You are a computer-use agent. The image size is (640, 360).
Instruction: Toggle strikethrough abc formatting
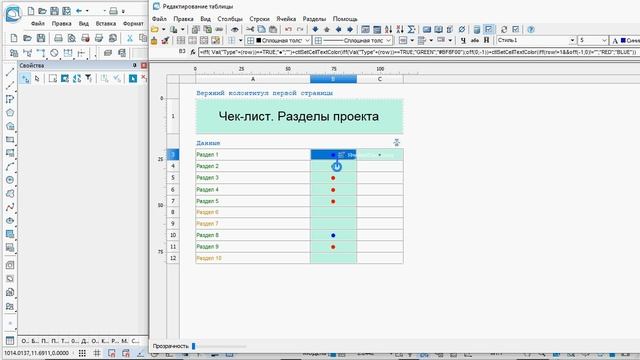tap(474, 40)
